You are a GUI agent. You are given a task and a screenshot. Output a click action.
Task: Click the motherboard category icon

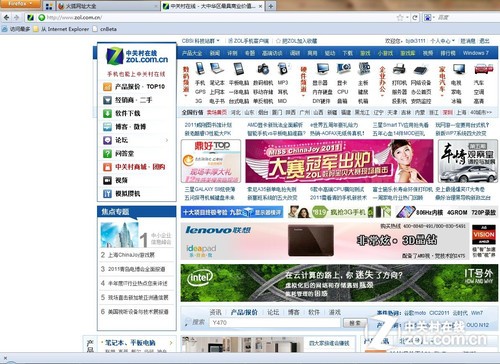pos(363,69)
